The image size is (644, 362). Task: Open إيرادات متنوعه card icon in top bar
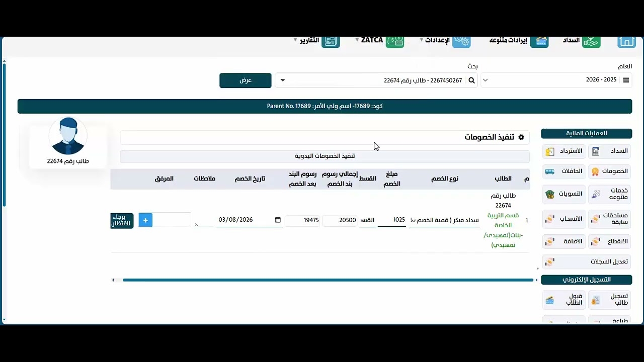(x=539, y=42)
